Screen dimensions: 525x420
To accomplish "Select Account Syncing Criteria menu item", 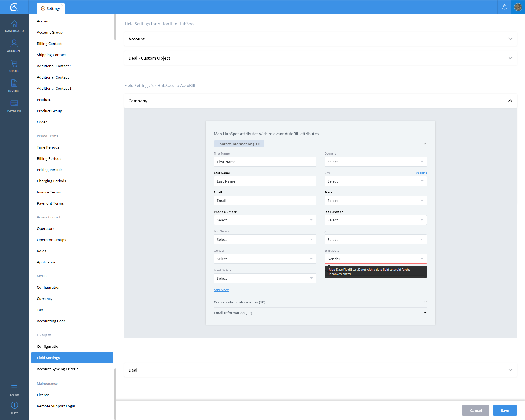I will click(x=58, y=369).
